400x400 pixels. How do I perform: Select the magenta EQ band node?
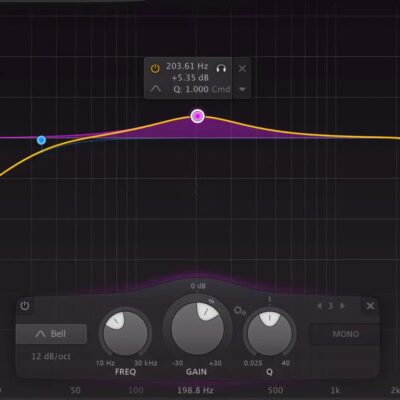click(198, 116)
